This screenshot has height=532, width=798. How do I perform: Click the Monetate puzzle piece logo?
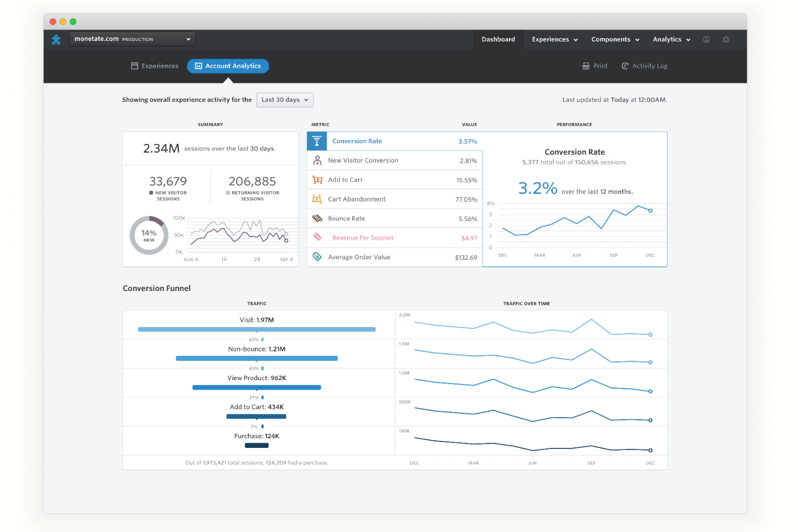[x=56, y=39]
